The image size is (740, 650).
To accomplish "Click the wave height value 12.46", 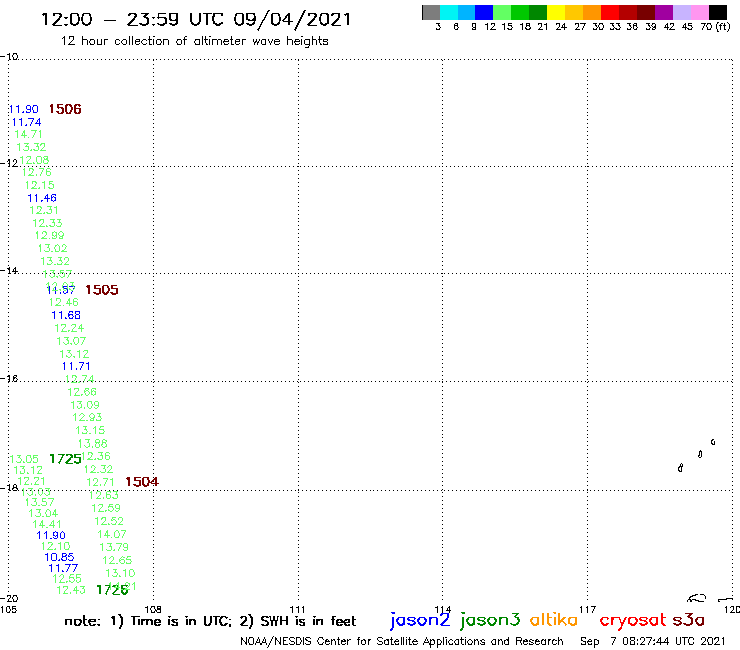I will coord(64,303).
